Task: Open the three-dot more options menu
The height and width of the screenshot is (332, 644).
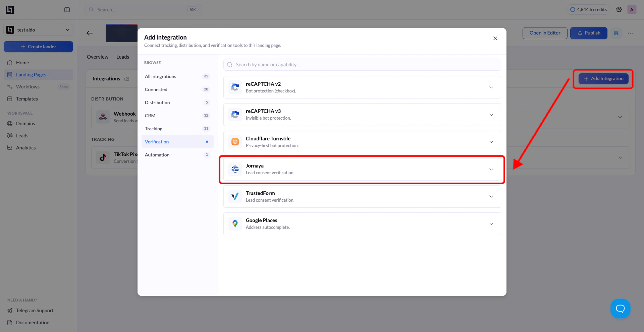Action: click(x=630, y=33)
